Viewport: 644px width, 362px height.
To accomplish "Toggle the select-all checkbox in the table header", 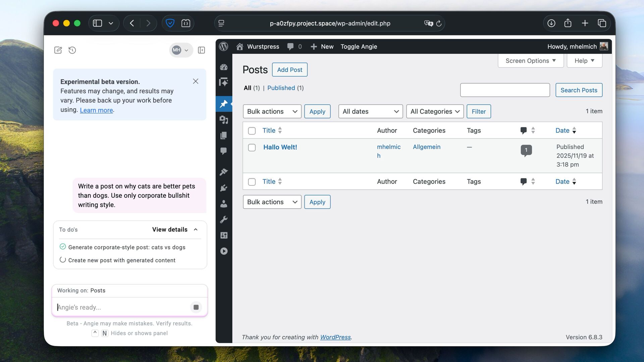I will coord(252,131).
